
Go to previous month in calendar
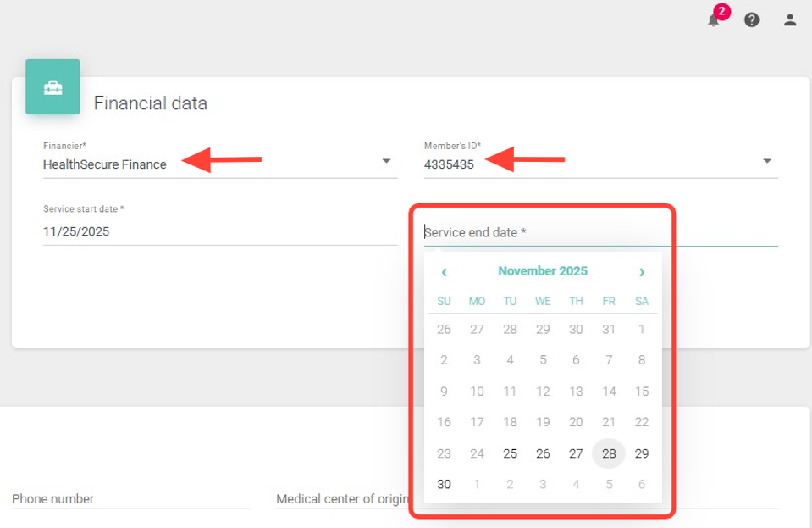[444, 272]
